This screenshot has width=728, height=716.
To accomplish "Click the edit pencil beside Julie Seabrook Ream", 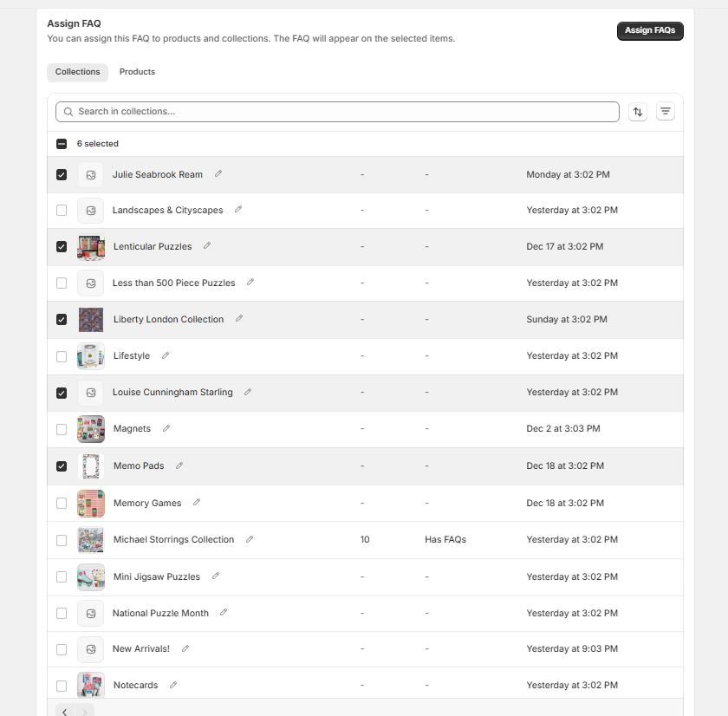I will pos(218,174).
